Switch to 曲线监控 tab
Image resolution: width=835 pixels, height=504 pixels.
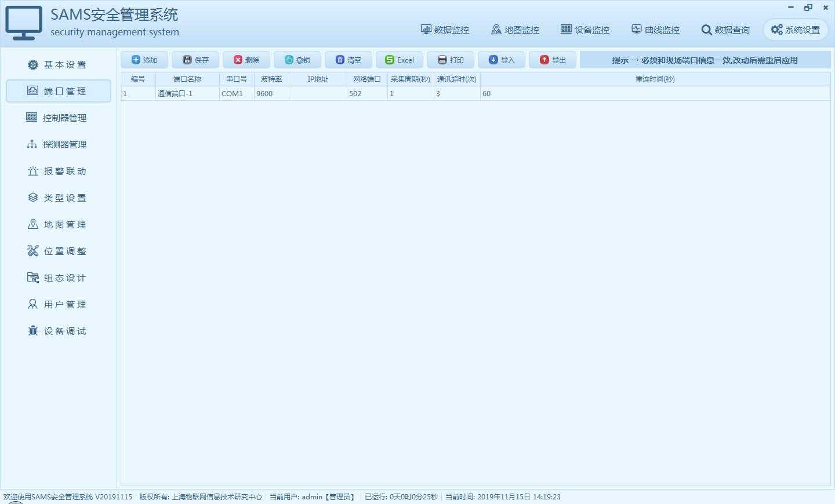click(655, 30)
